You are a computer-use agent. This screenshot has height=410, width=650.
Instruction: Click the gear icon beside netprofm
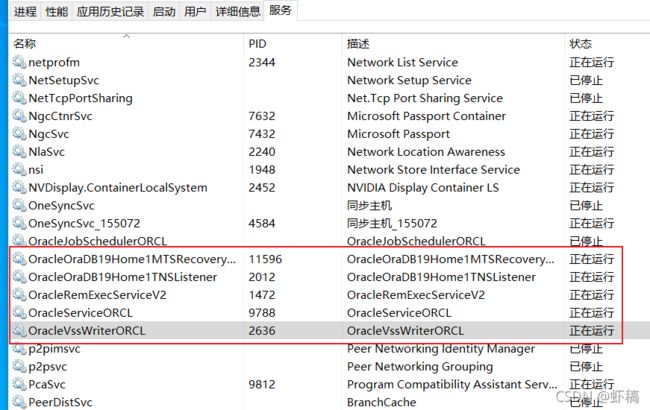pyautogui.click(x=19, y=62)
